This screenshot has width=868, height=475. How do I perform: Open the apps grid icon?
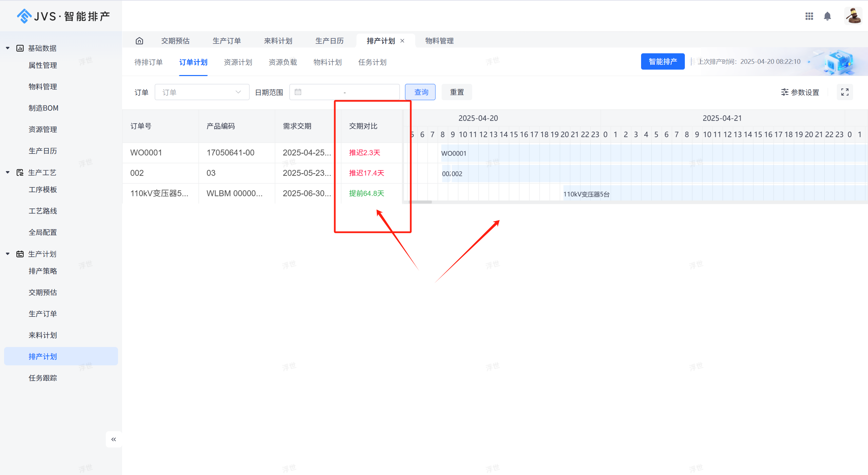pos(809,16)
